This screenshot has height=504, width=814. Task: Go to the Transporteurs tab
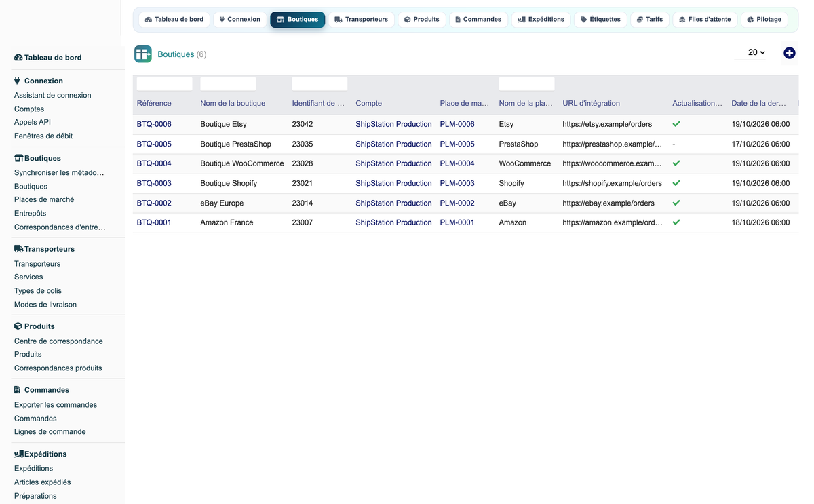[362, 20]
